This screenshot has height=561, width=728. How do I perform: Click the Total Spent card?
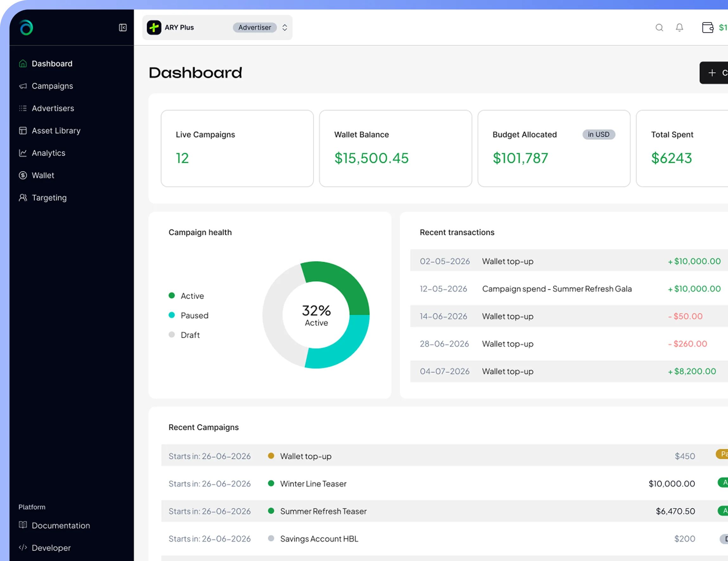tap(682, 148)
